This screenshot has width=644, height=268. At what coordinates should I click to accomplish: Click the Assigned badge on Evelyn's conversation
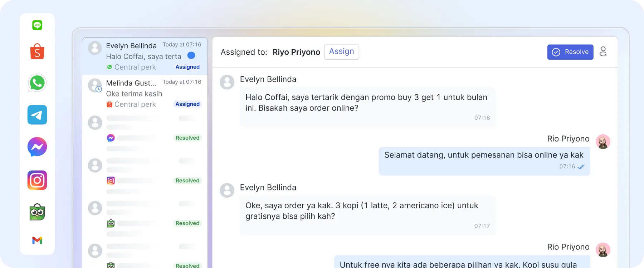coord(187,67)
